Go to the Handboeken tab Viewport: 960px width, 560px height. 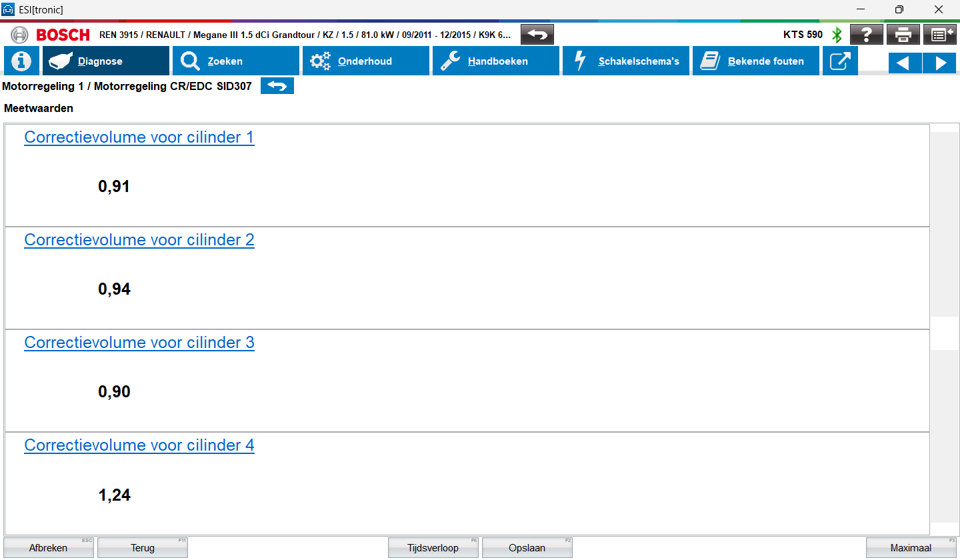[495, 61]
